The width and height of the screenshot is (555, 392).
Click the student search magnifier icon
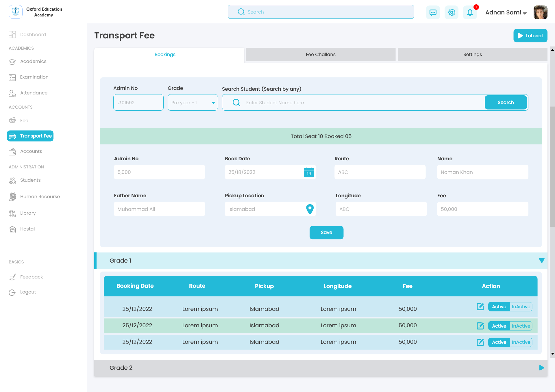(x=236, y=103)
